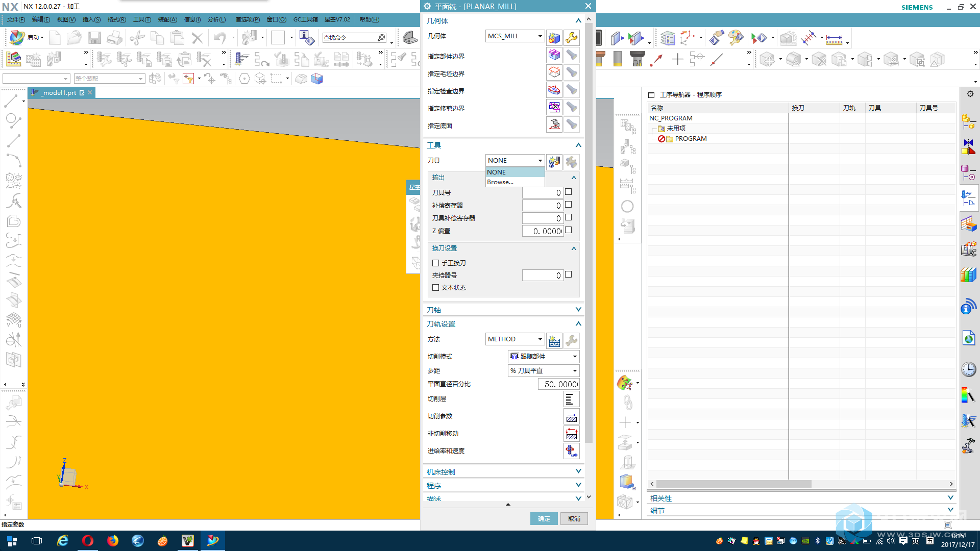The height and width of the screenshot is (551, 980).
Task: Click the select floor icon (指定底面)
Action: click(554, 124)
